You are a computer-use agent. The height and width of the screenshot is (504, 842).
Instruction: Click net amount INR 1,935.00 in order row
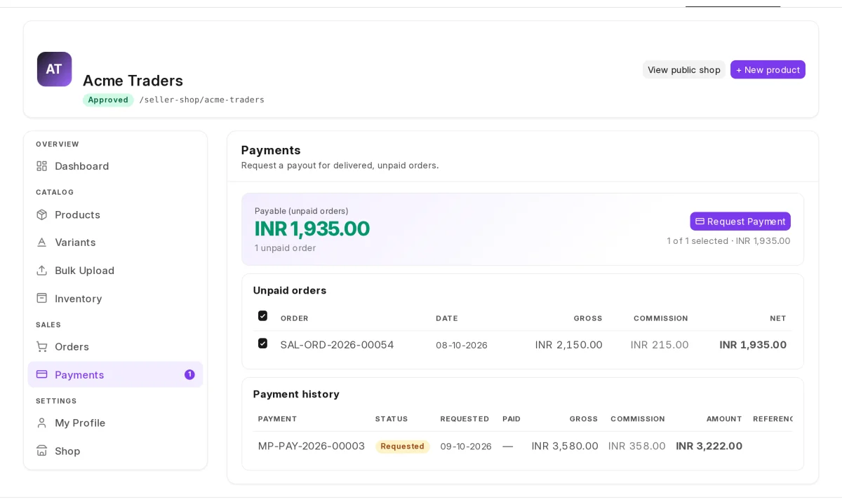[x=753, y=345]
